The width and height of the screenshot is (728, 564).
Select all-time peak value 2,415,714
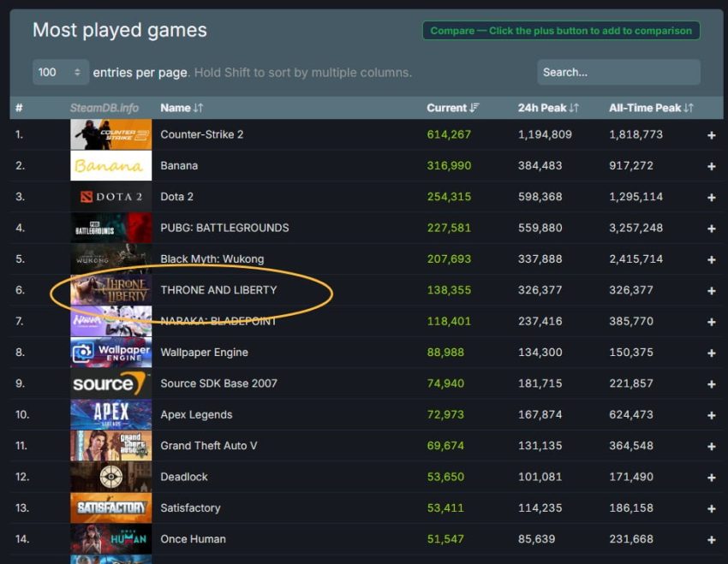[x=636, y=258]
